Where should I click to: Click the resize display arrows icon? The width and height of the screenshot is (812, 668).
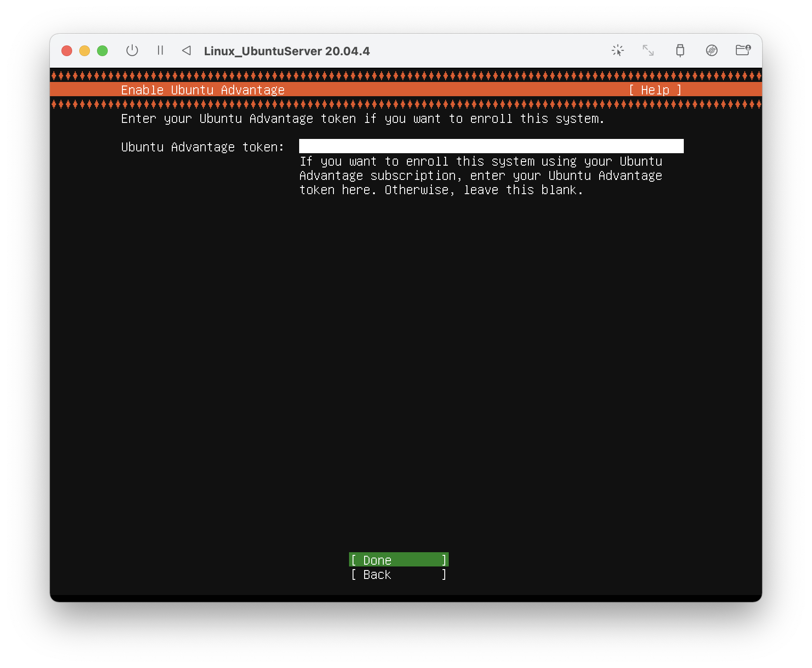click(x=648, y=51)
